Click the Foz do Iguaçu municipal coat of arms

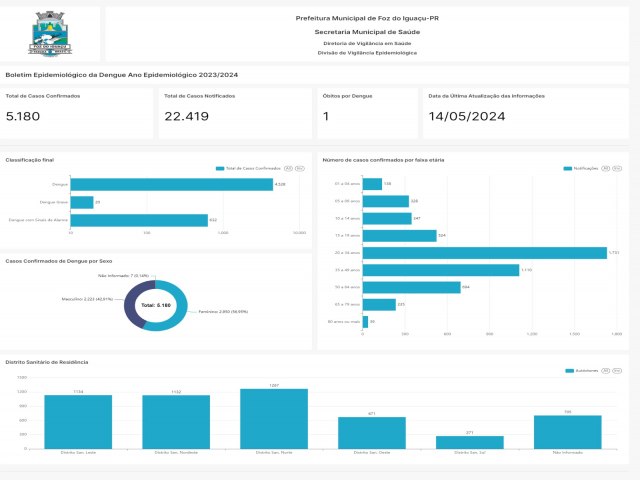[50, 34]
